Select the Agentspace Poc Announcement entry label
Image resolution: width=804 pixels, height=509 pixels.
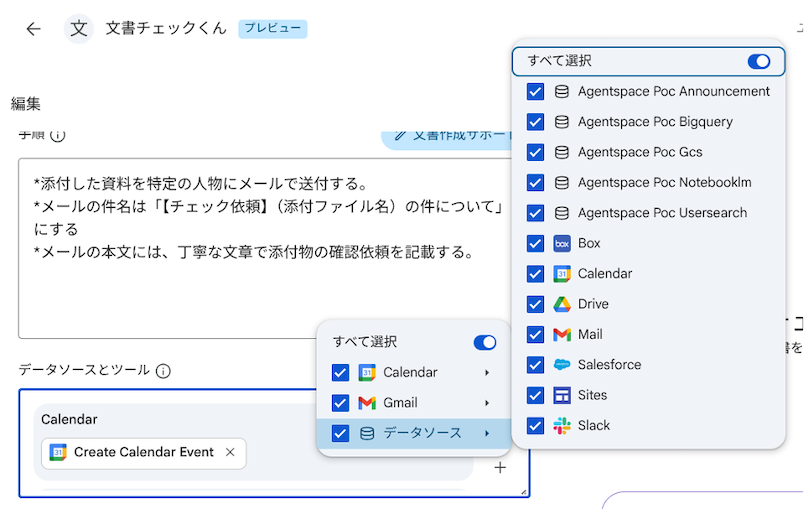click(x=674, y=92)
